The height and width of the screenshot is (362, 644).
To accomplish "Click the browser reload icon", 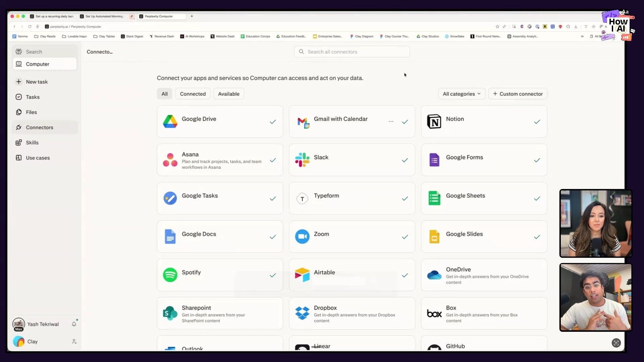I will pos(30,26).
